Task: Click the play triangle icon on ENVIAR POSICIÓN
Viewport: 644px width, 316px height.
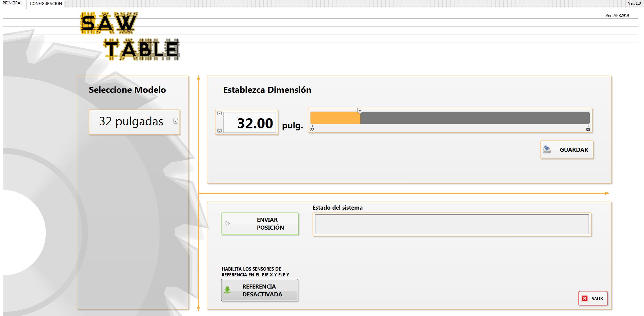Action: (x=228, y=224)
